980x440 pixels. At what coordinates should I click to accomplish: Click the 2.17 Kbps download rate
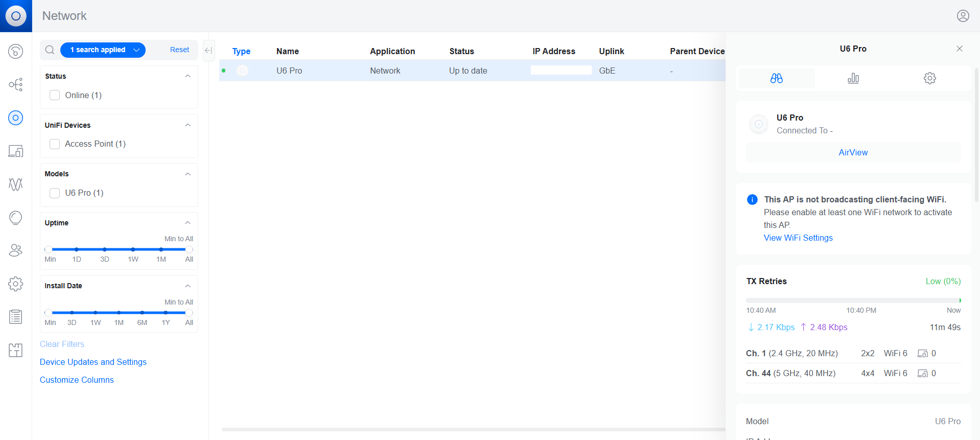tap(772, 327)
